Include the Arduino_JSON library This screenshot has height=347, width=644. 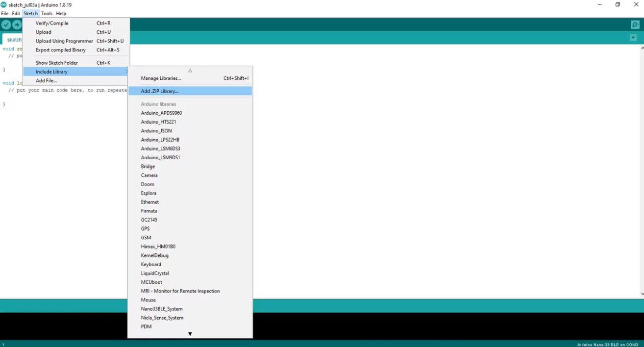(190, 131)
